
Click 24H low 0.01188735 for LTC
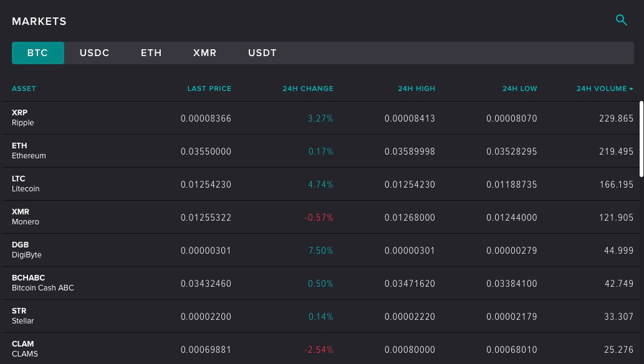coord(511,185)
